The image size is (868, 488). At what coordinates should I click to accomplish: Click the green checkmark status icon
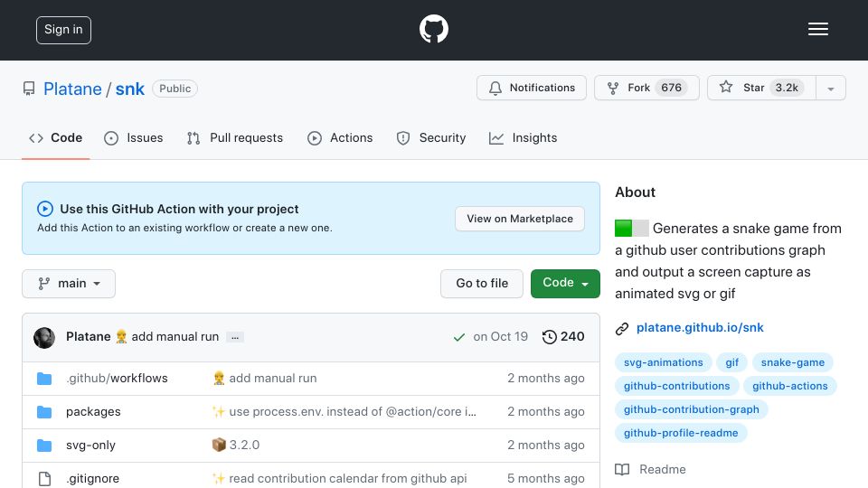coord(459,337)
